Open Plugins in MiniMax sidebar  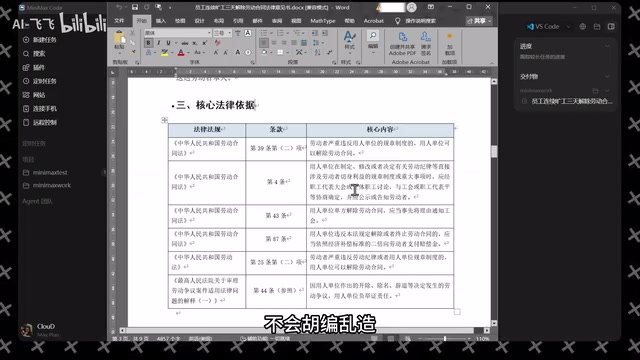tap(34, 67)
